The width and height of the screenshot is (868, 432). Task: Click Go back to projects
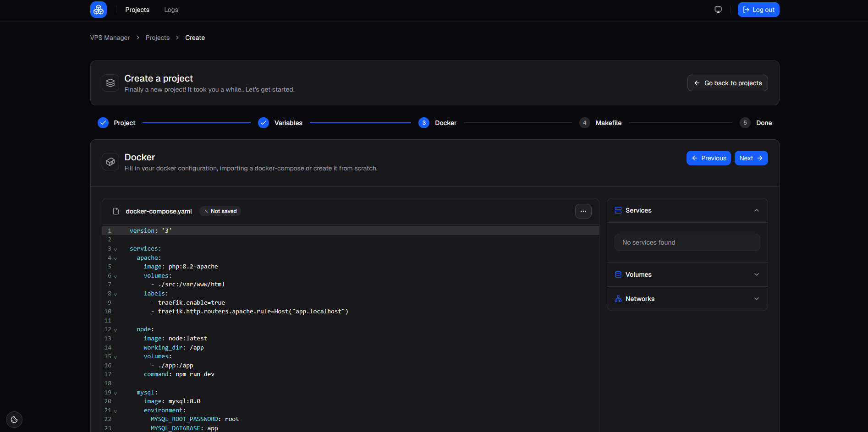[727, 83]
